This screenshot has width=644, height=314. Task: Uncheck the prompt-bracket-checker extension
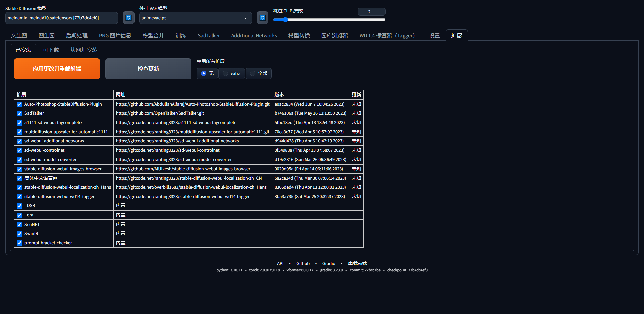[x=19, y=243]
